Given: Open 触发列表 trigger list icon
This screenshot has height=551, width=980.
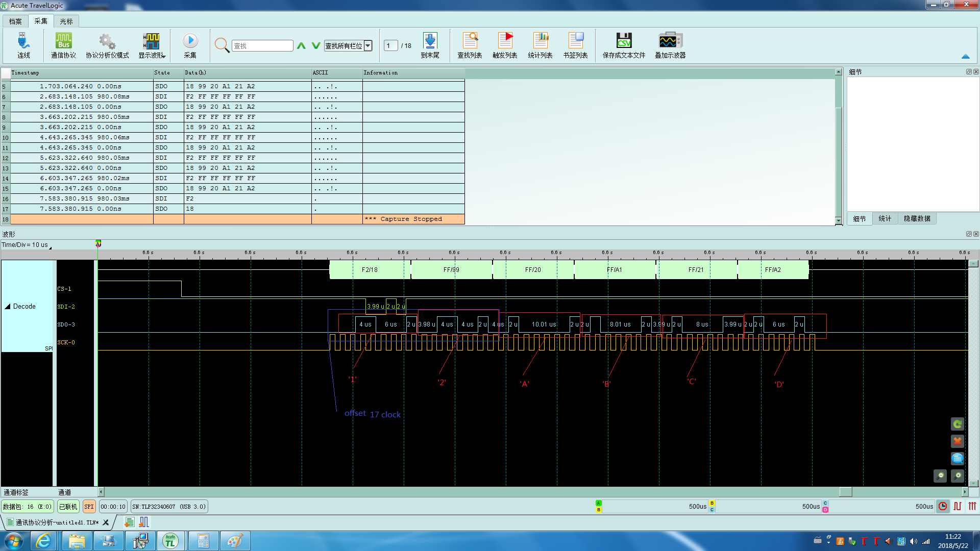Looking at the screenshot, I should click(x=505, y=41).
